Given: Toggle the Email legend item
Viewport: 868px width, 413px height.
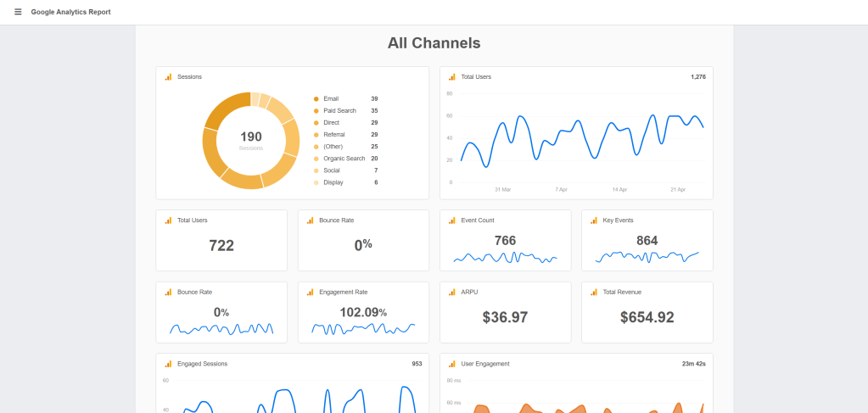Looking at the screenshot, I should [331, 98].
